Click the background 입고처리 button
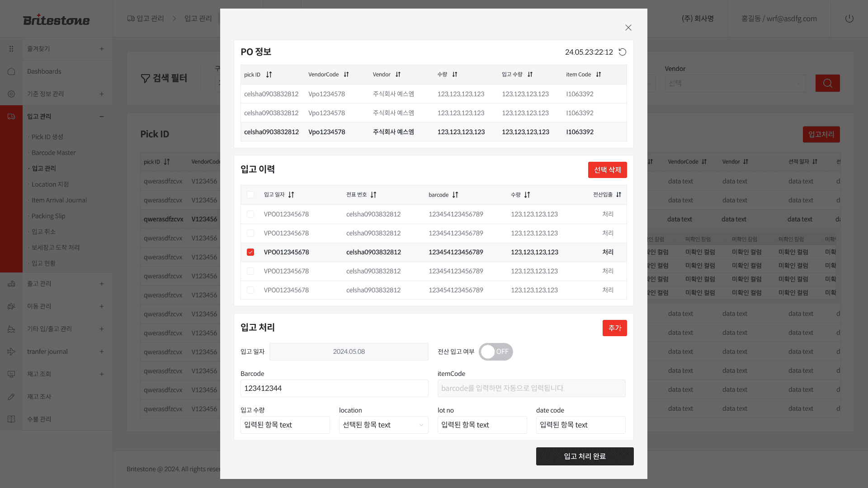The height and width of the screenshot is (488, 868). 821,134
